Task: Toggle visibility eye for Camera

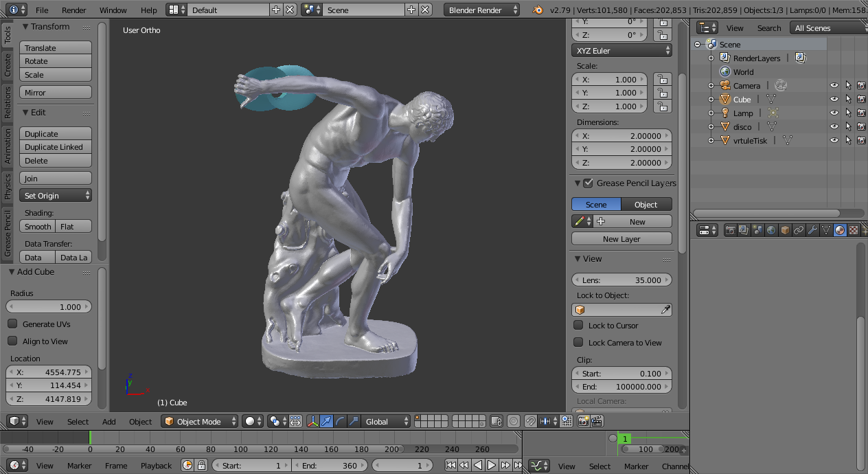Action: click(834, 86)
